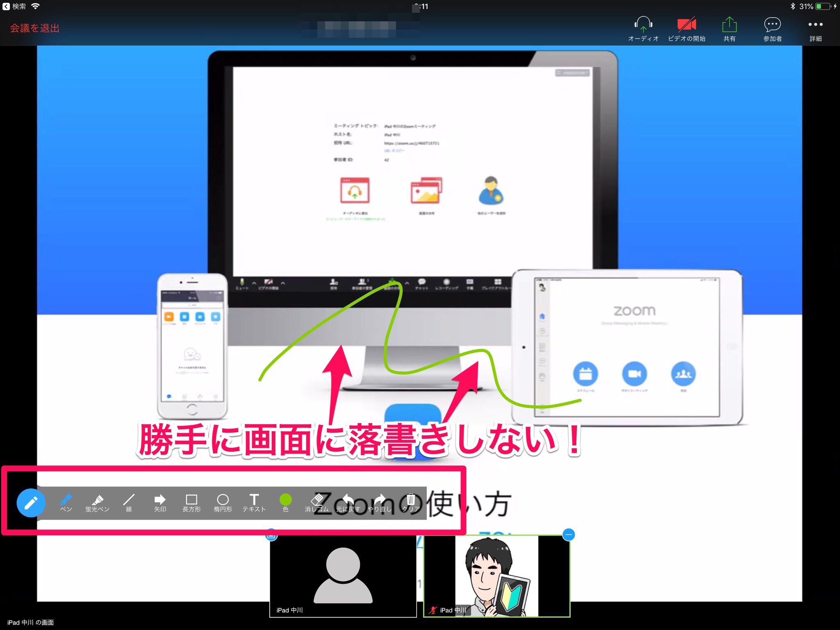
Task: Start video with ビデオの開始
Action: point(687,29)
